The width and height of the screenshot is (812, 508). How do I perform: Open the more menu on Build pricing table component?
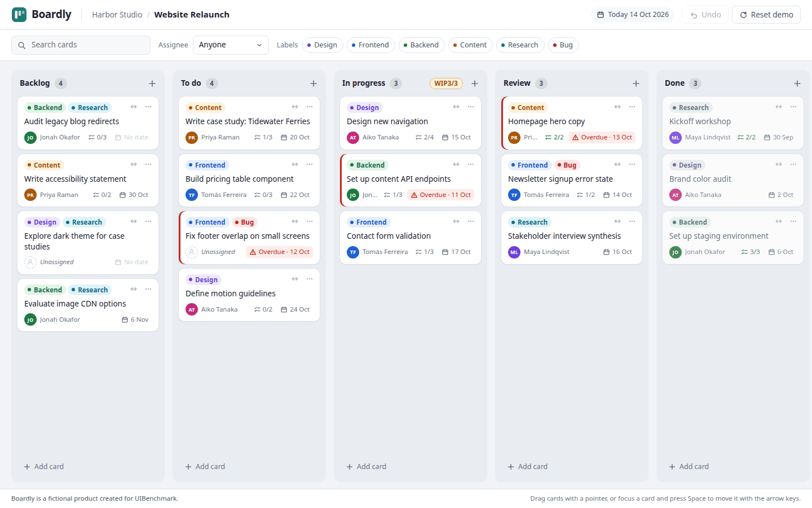tap(310, 164)
